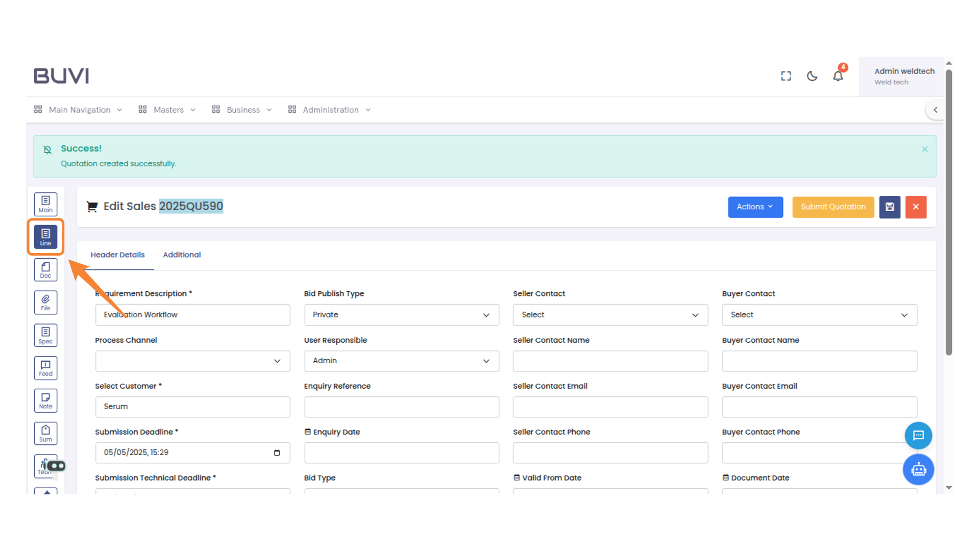Expand the Bid Publish Type dropdown
980x551 pixels.
(x=401, y=315)
